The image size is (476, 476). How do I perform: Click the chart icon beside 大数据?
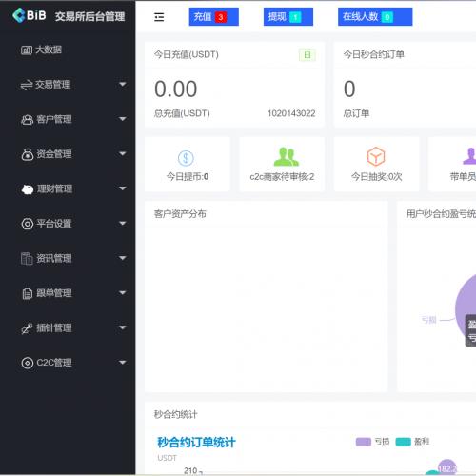point(27,50)
